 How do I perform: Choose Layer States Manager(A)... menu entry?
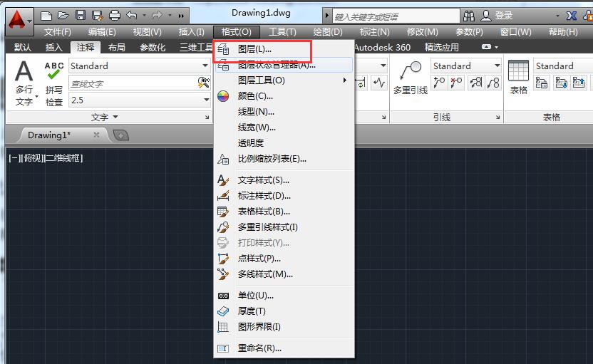(284, 65)
